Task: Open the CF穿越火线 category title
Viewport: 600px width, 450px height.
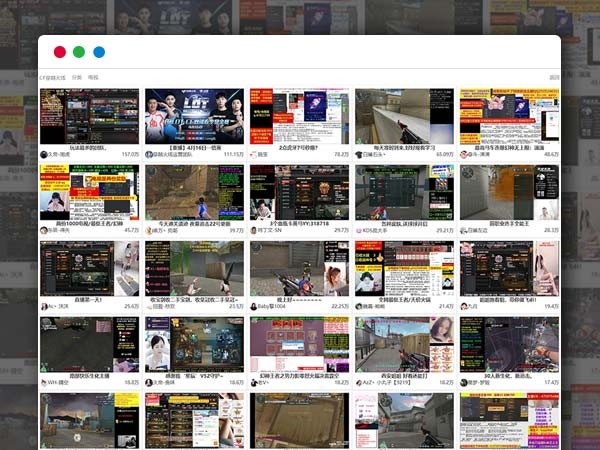Action: coord(52,77)
